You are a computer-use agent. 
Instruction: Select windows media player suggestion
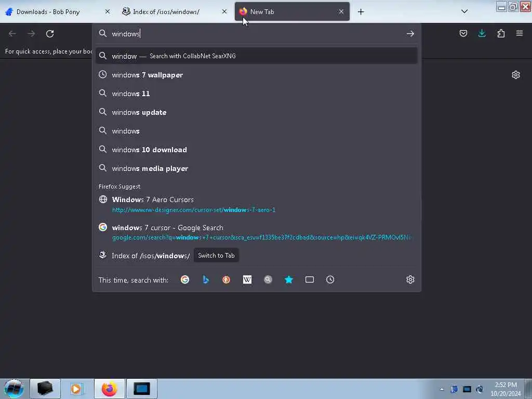click(257, 168)
